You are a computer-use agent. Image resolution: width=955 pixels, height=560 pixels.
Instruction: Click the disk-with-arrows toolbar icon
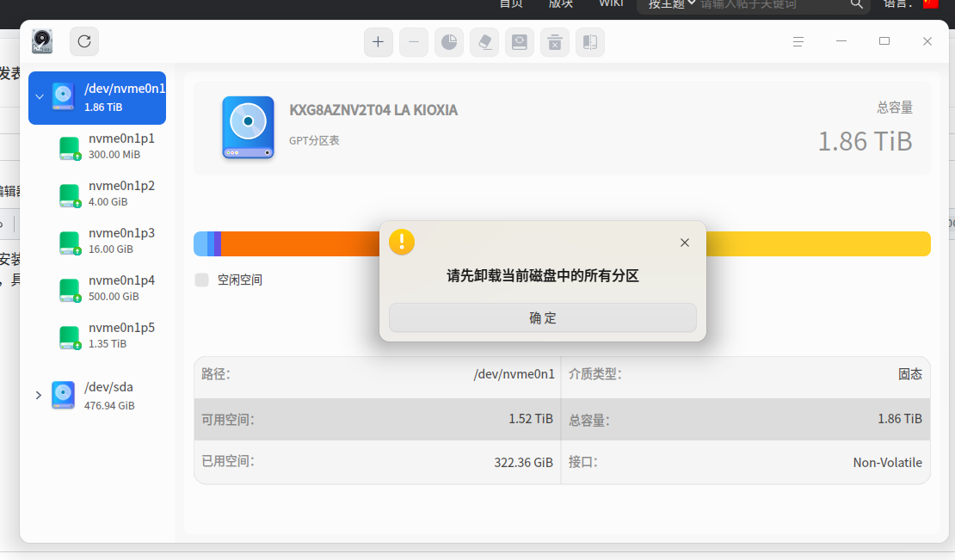pyautogui.click(x=520, y=42)
